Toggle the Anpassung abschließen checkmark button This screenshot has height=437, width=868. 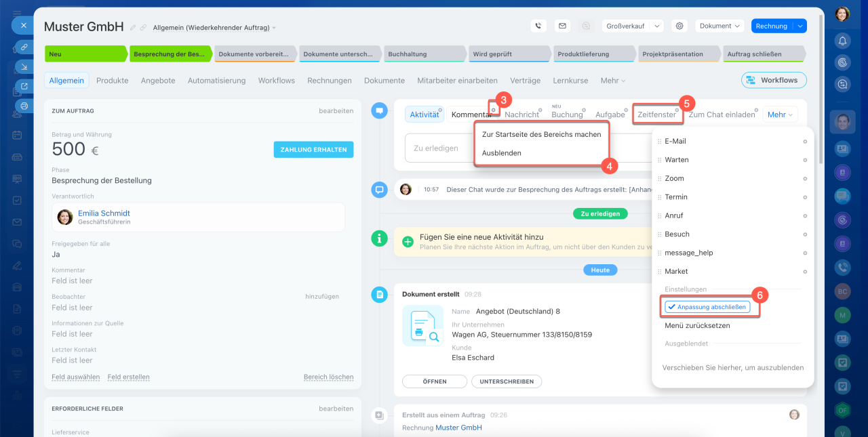[707, 307]
